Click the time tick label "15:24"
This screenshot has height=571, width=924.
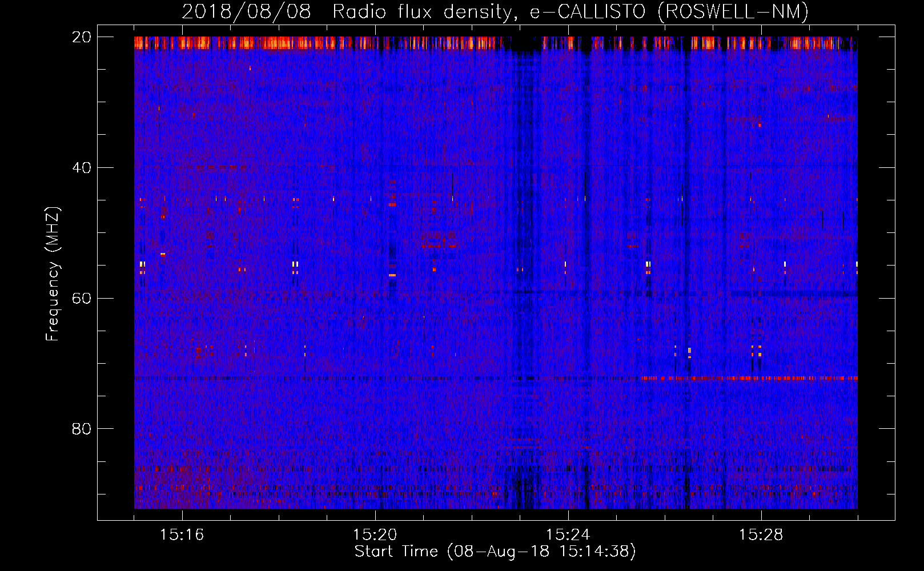click(x=568, y=534)
